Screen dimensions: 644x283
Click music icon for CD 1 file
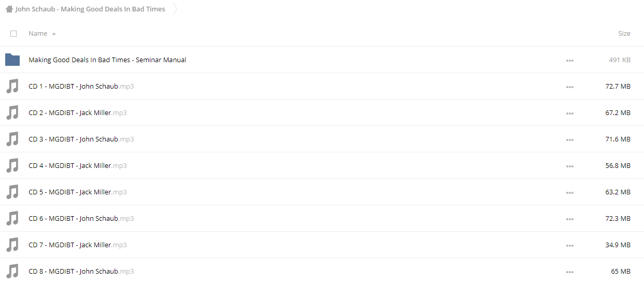(x=12, y=86)
